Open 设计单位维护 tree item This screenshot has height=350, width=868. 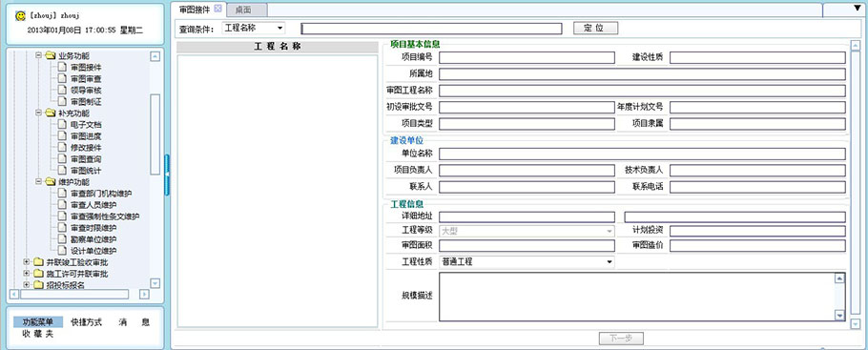pyautogui.click(x=93, y=251)
